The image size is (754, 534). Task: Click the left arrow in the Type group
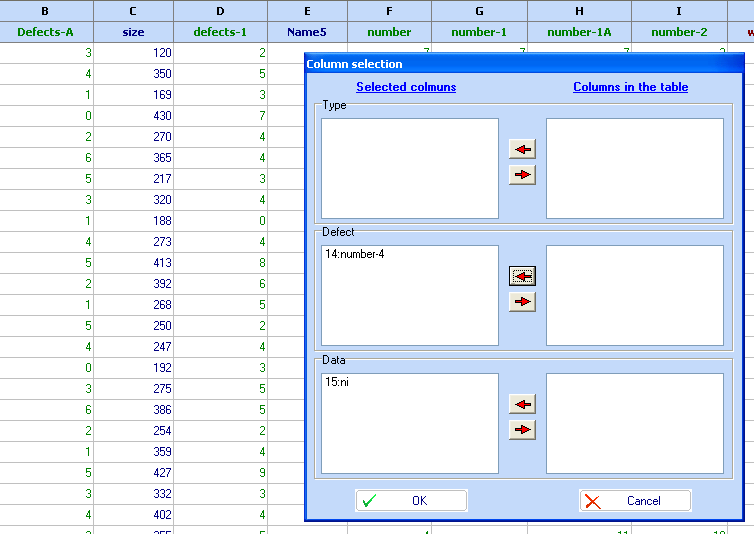pyautogui.click(x=522, y=149)
